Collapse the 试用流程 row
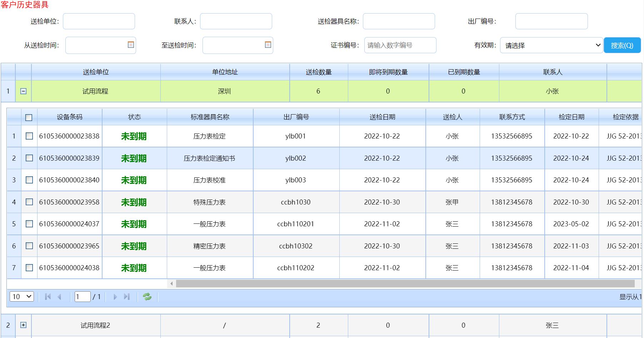This screenshot has height=338, width=644. coord(23,91)
